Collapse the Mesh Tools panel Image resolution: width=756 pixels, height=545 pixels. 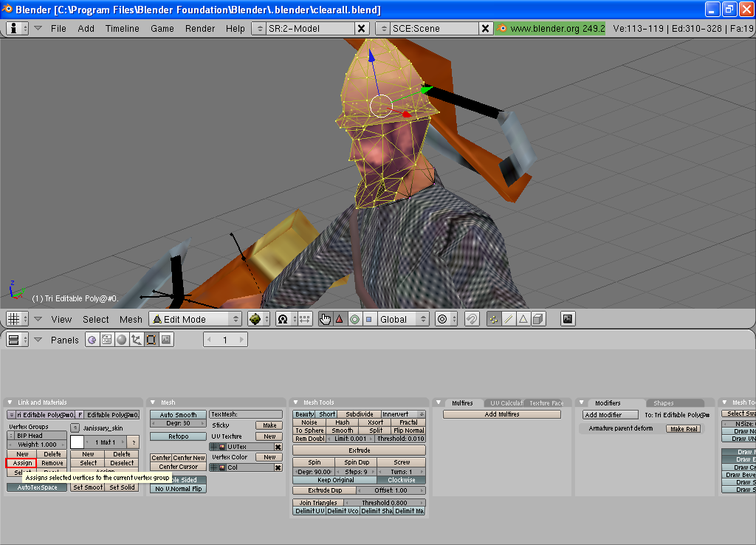point(295,402)
